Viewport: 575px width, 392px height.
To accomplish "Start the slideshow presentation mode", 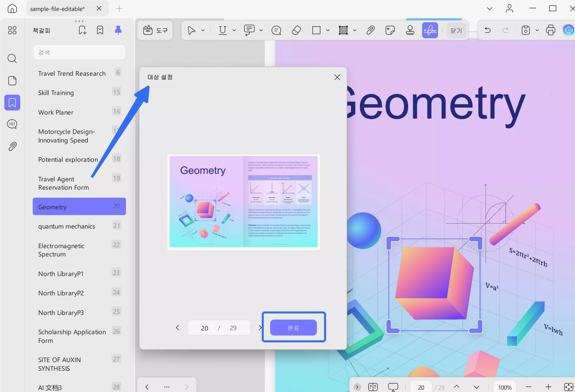I will point(393,387).
